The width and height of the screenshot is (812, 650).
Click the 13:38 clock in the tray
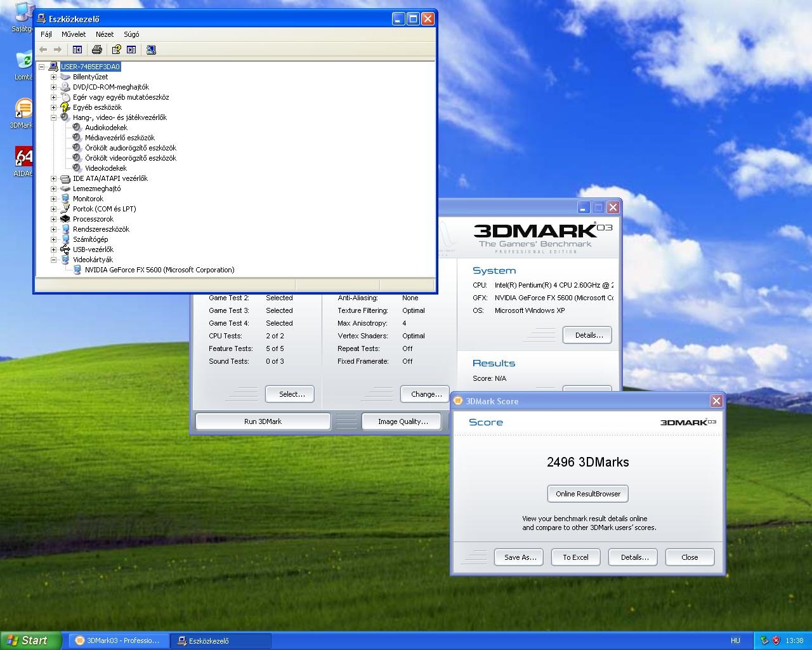pos(794,640)
